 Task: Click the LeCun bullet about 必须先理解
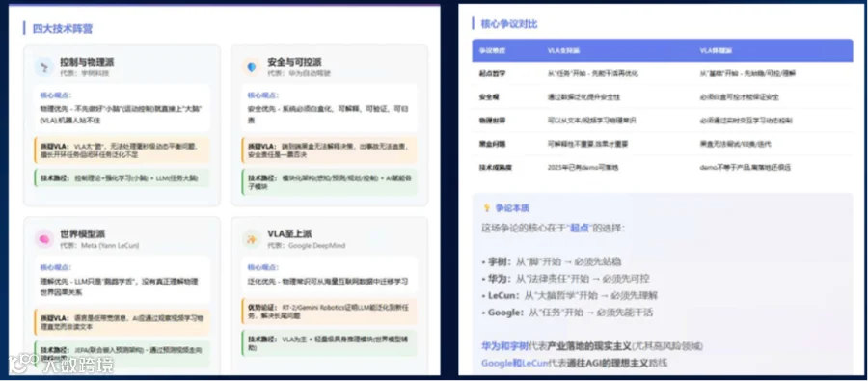[x=570, y=295]
